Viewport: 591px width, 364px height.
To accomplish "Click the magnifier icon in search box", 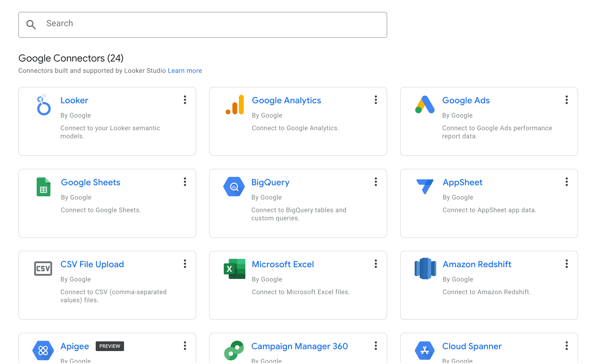I will [31, 25].
